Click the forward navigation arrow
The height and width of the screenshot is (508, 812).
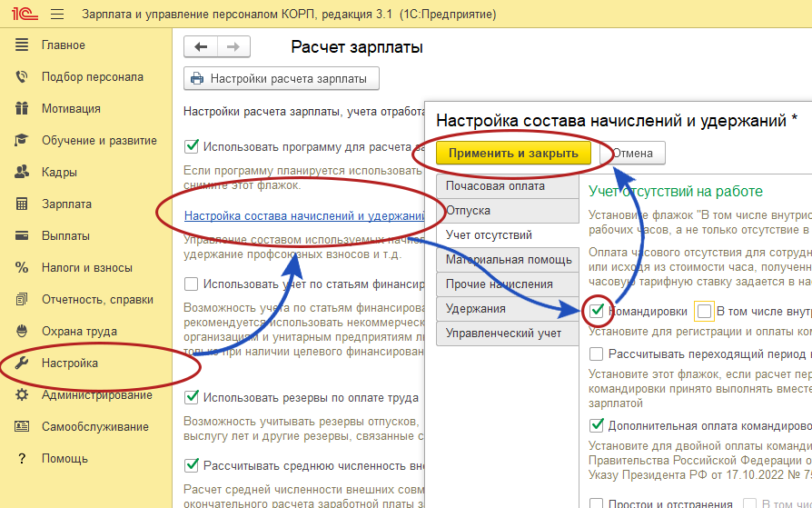(233, 47)
